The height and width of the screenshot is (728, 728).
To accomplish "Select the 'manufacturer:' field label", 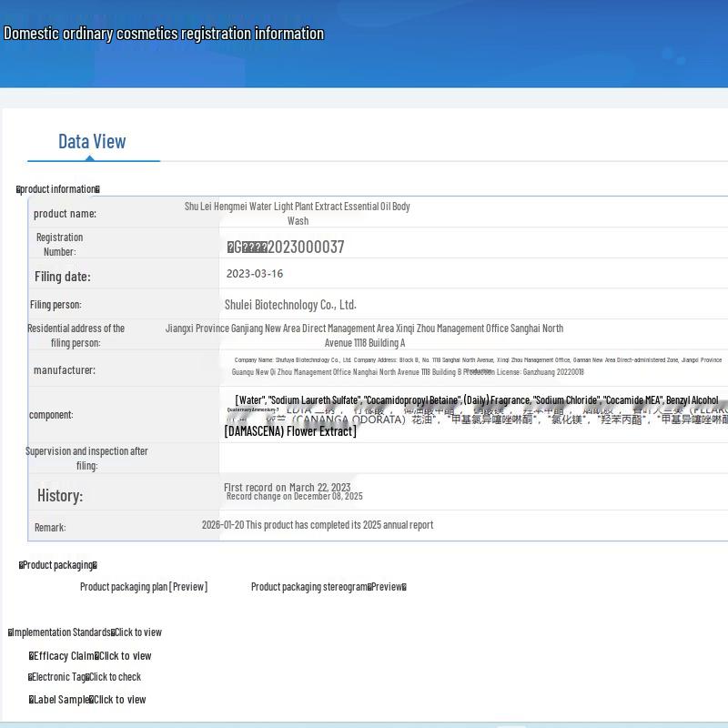I will pos(65,370).
